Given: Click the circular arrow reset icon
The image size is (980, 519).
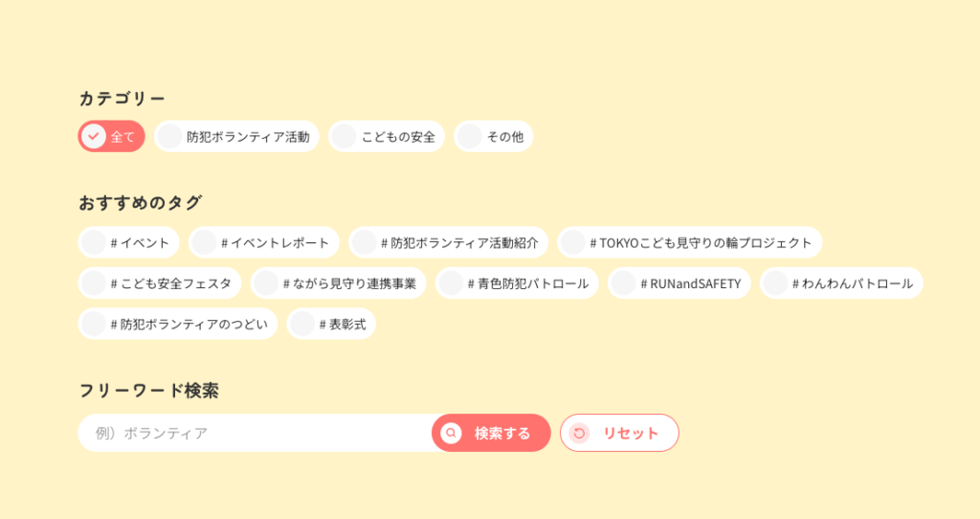Looking at the screenshot, I should [x=579, y=434].
